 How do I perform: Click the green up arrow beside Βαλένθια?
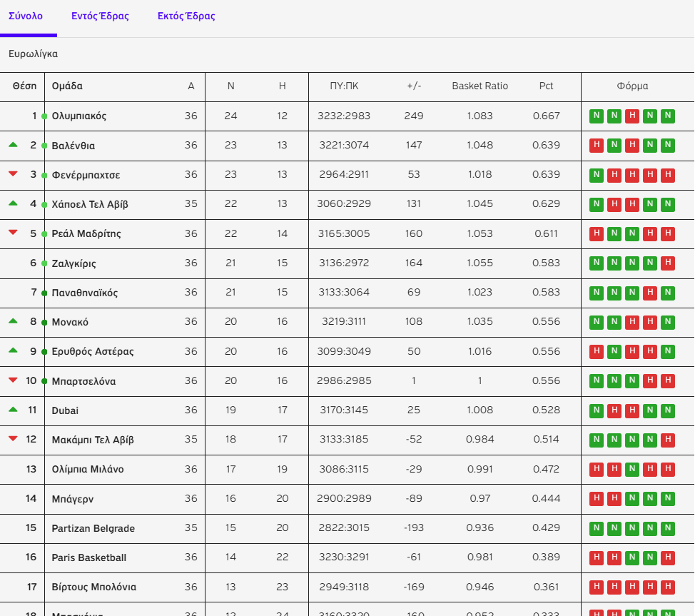[13, 145]
